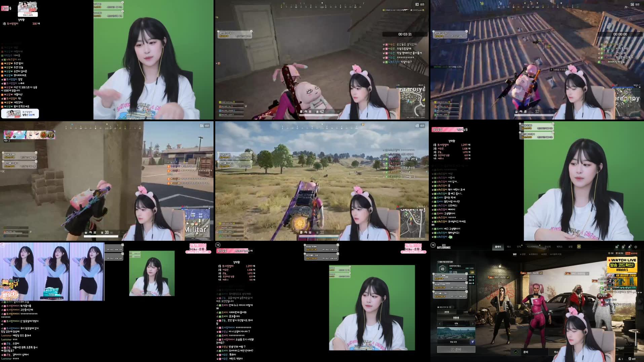Click the friends count icon at lobby bottom
Image resolution: width=644 pixels, height=362 pixels.
click(620, 359)
